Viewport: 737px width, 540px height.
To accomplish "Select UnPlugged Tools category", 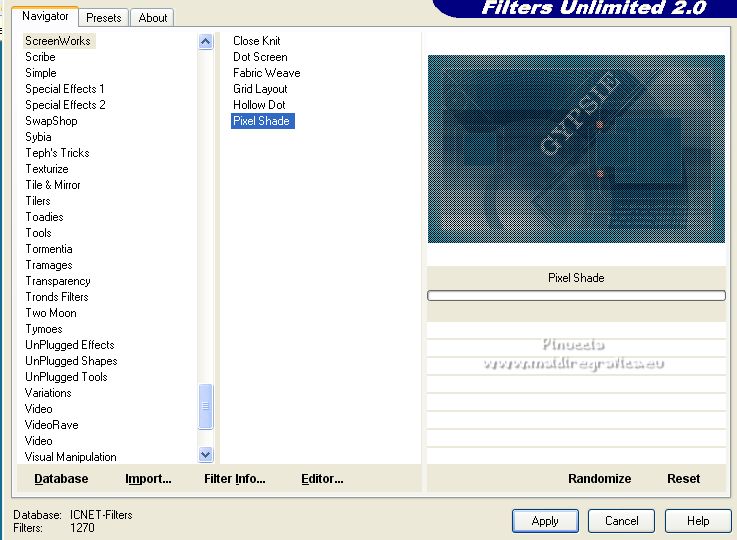I will pyautogui.click(x=66, y=376).
